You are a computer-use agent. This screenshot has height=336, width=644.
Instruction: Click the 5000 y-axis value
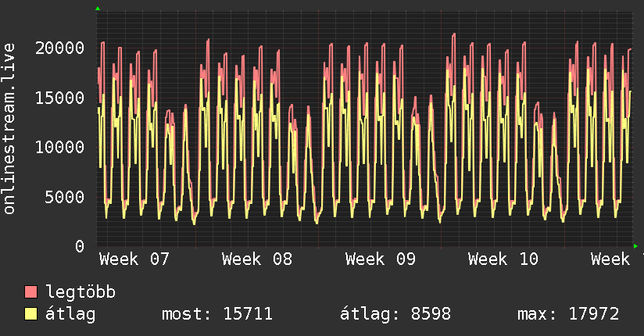[65, 197]
